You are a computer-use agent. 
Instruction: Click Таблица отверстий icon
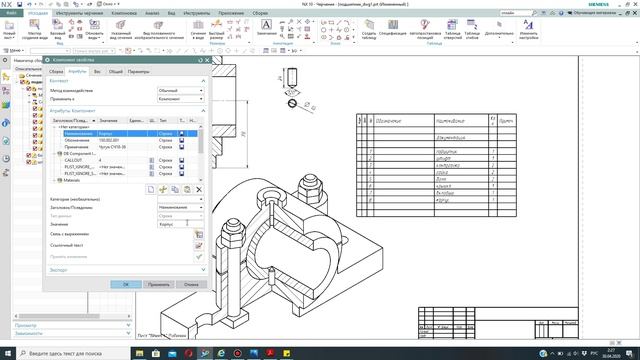pos(452,29)
